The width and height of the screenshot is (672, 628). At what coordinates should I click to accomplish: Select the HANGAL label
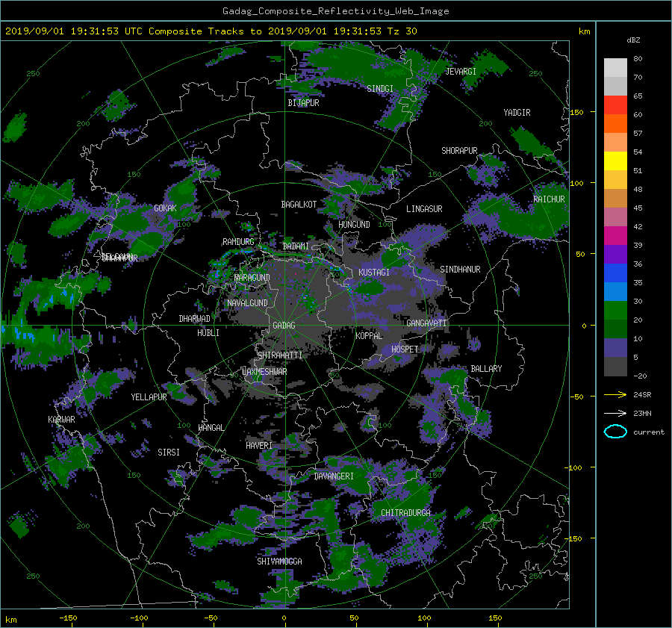point(211,428)
